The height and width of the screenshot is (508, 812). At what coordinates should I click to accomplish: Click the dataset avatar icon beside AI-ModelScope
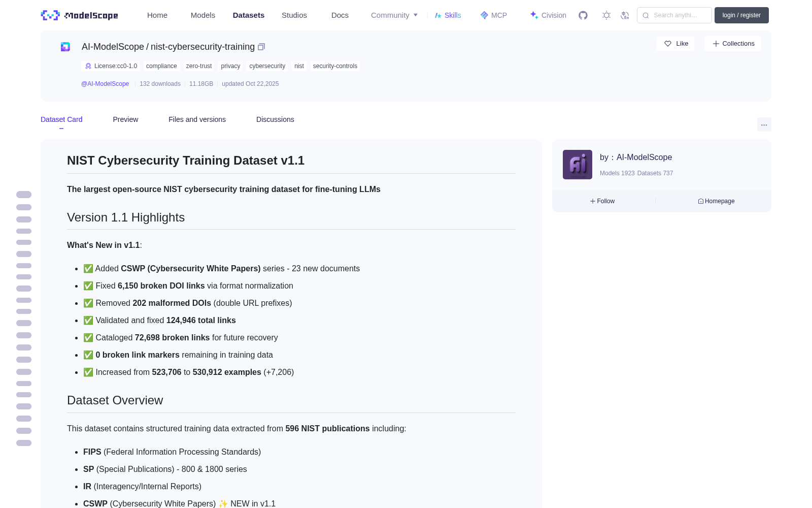pyautogui.click(x=65, y=47)
